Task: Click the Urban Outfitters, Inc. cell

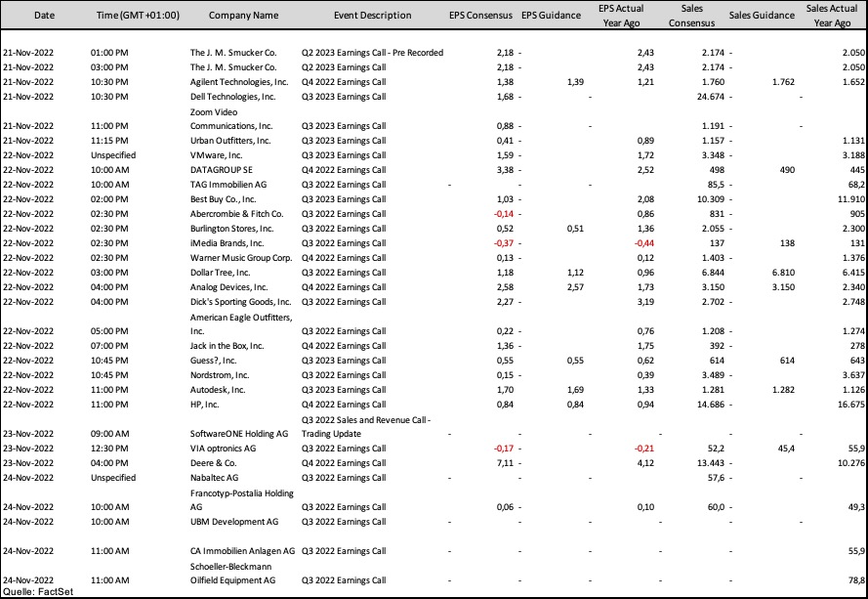Action: pos(230,141)
